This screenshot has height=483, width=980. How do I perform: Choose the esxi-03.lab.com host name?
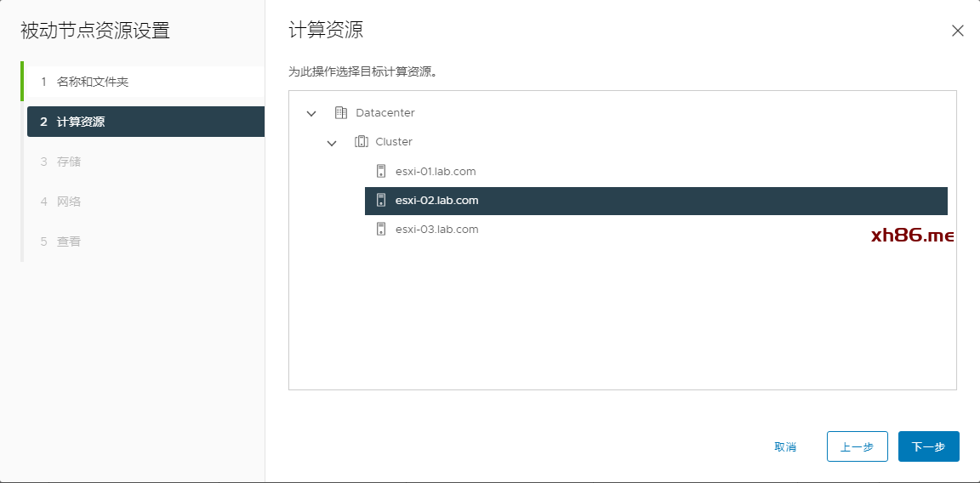click(437, 230)
